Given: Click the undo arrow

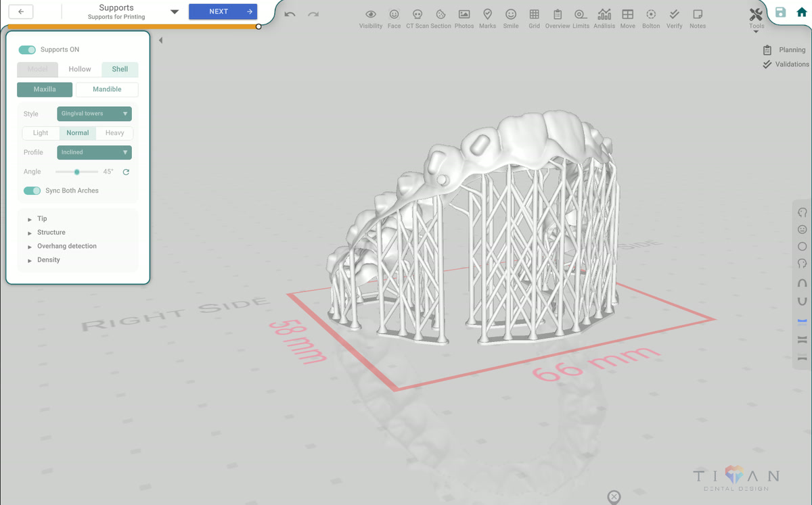Looking at the screenshot, I should click(290, 14).
